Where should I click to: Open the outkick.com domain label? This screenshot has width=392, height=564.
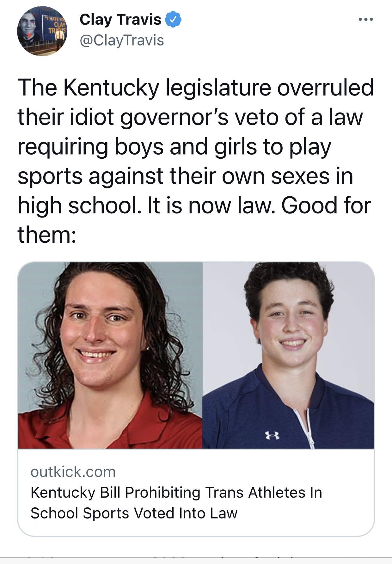tap(73, 472)
